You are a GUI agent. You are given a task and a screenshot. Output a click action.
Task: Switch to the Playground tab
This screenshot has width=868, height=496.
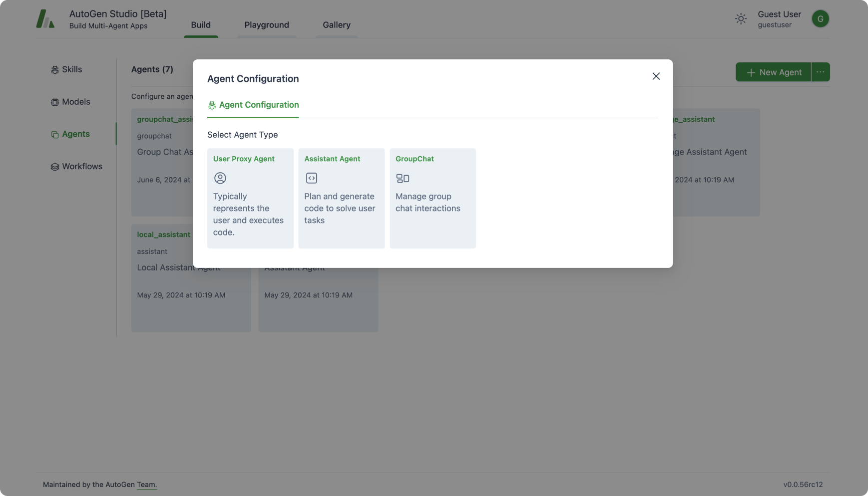pos(267,25)
